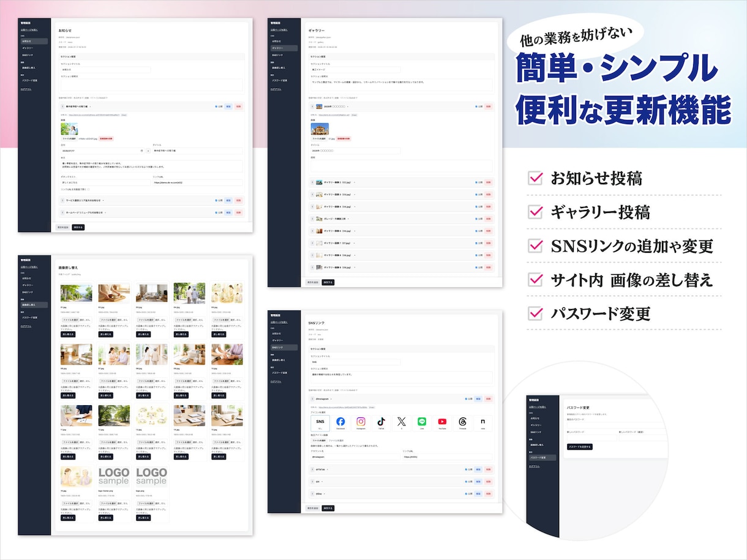Check リンクURLを別画面で開く checkbox
The height and width of the screenshot is (560, 747).
click(88, 189)
